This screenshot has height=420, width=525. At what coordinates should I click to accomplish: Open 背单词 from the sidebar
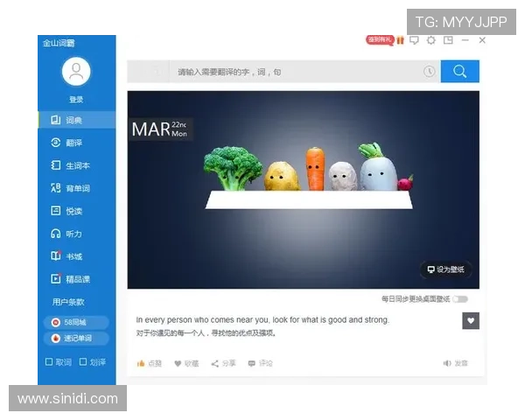pos(77,188)
